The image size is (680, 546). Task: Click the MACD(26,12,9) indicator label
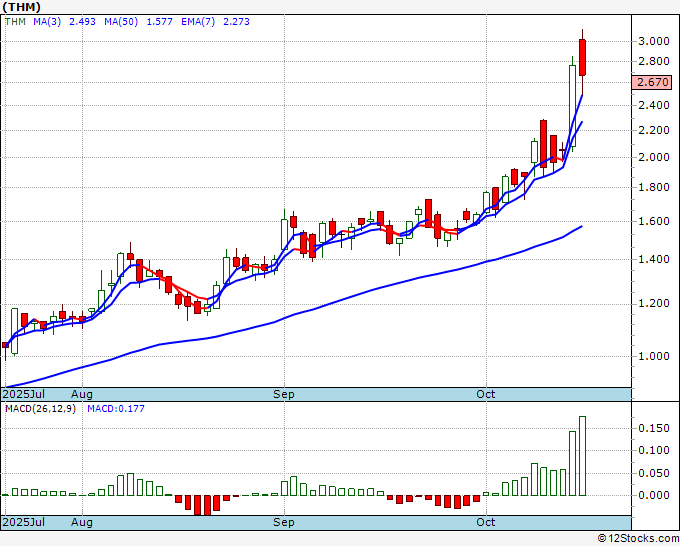pyautogui.click(x=40, y=409)
